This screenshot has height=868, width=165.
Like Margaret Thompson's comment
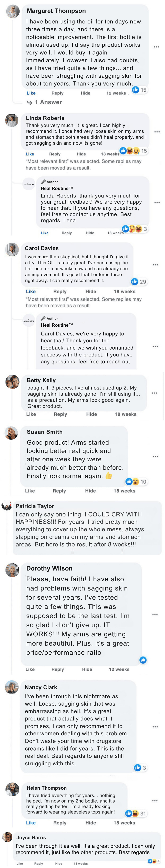coord(31,93)
